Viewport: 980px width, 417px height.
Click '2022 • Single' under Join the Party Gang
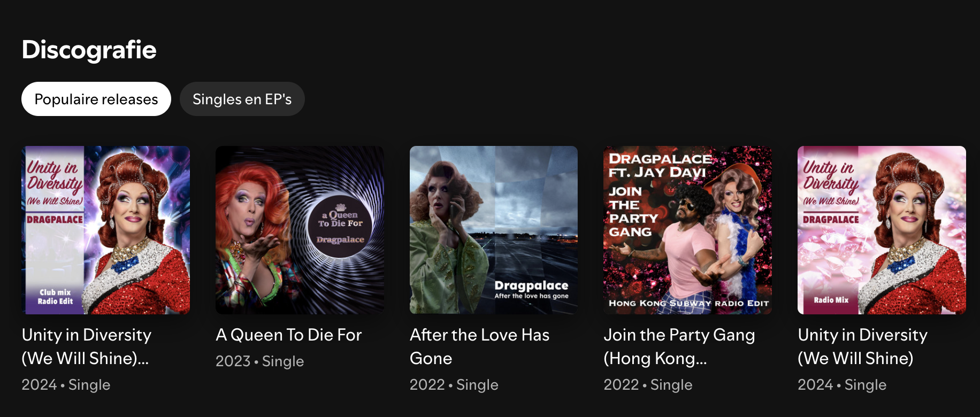coord(648,385)
